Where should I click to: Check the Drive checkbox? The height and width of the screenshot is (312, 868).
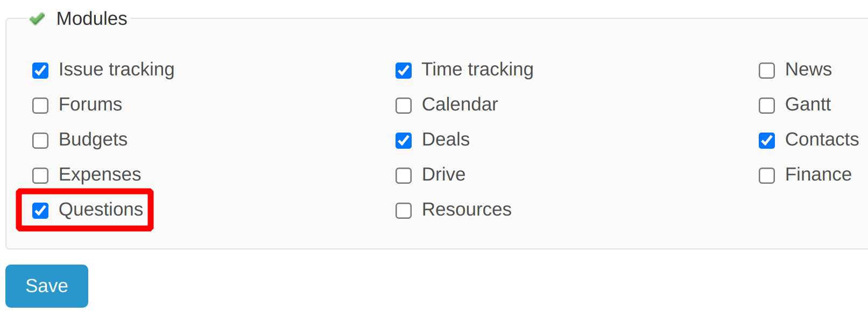click(404, 176)
